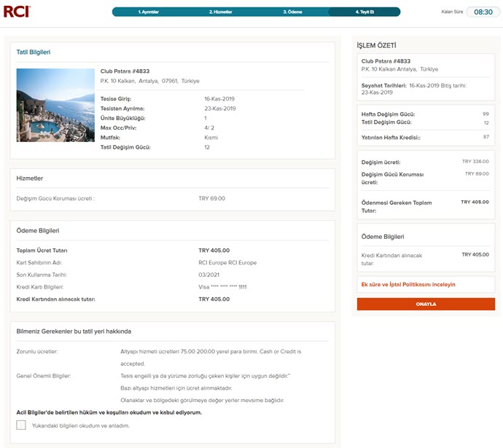Click 'Bilmeniz Gerekenler bu tatil yeri hakkında' heading
503x448 pixels.
pos(74,331)
